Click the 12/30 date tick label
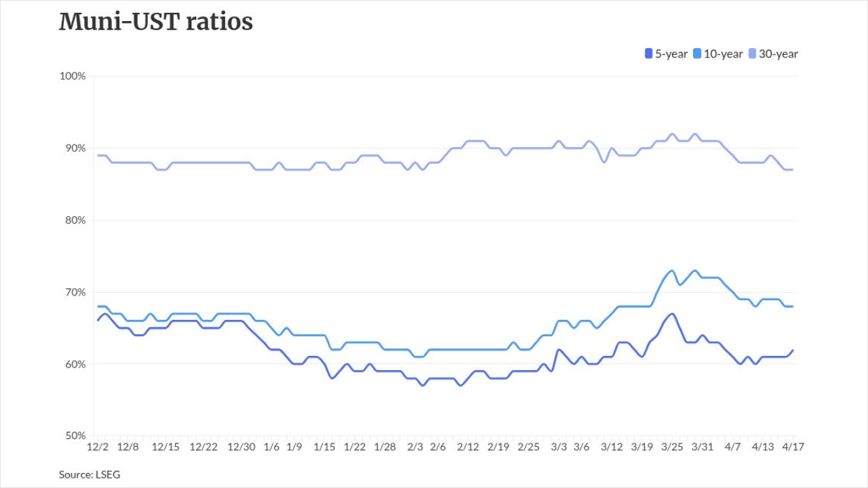 coord(241,447)
